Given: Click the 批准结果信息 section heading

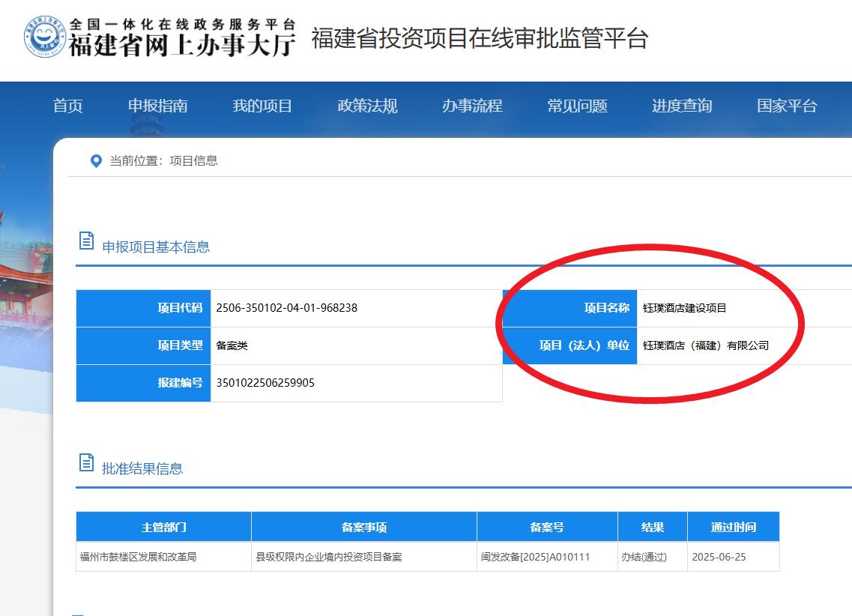Looking at the screenshot, I should pos(142,469).
